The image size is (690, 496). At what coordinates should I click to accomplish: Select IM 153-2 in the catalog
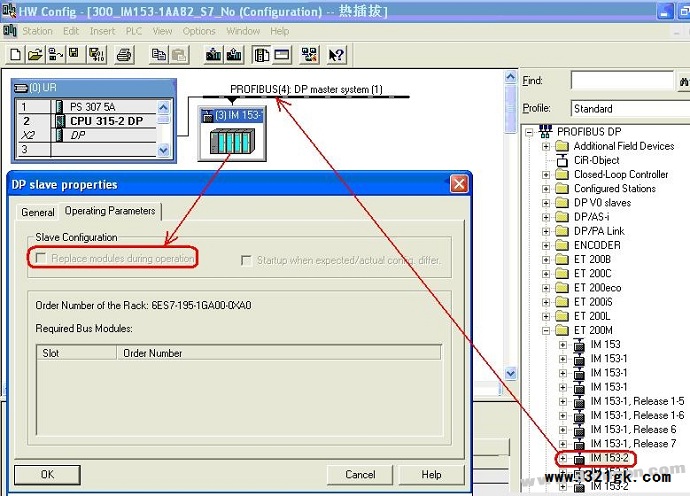click(609, 458)
